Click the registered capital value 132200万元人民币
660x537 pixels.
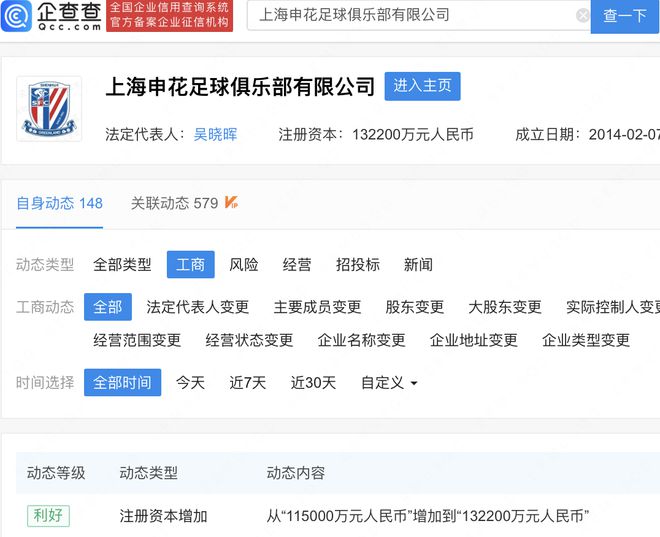413,135
